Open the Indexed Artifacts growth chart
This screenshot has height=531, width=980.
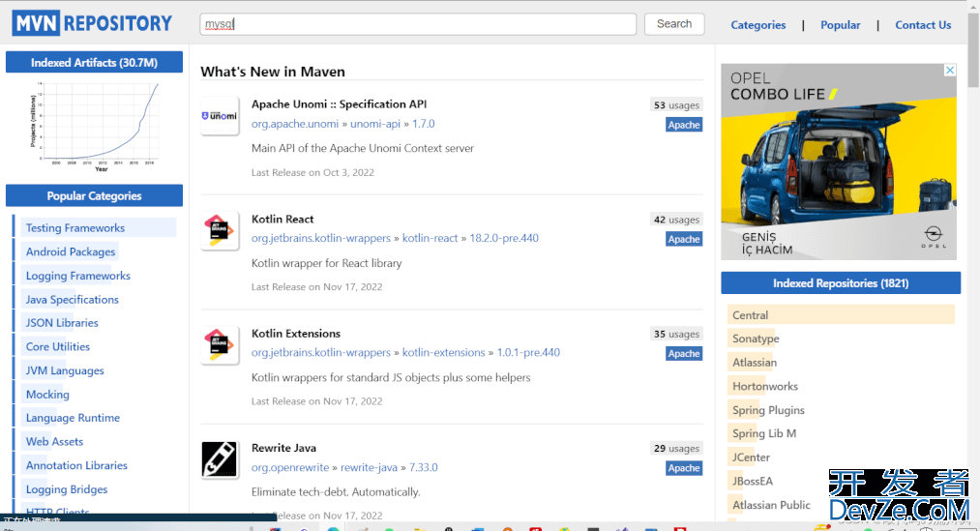tap(94, 126)
